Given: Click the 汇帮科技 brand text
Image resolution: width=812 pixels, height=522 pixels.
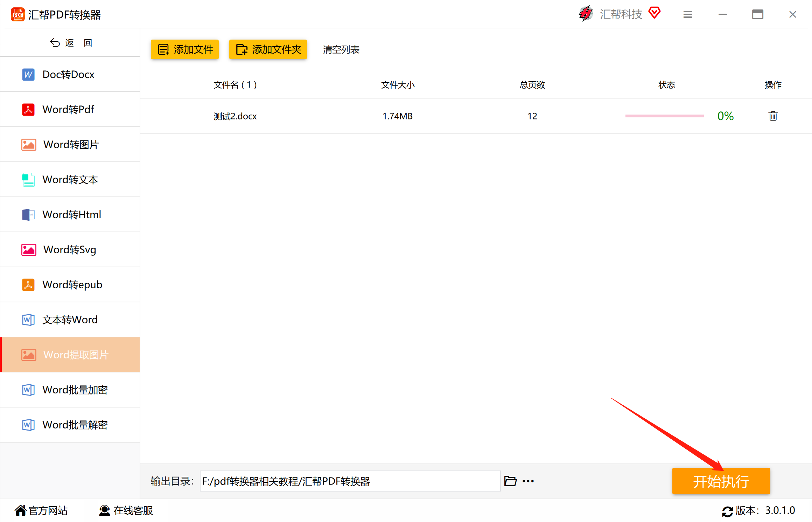Looking at the screenshot, I should pos(621,14).
